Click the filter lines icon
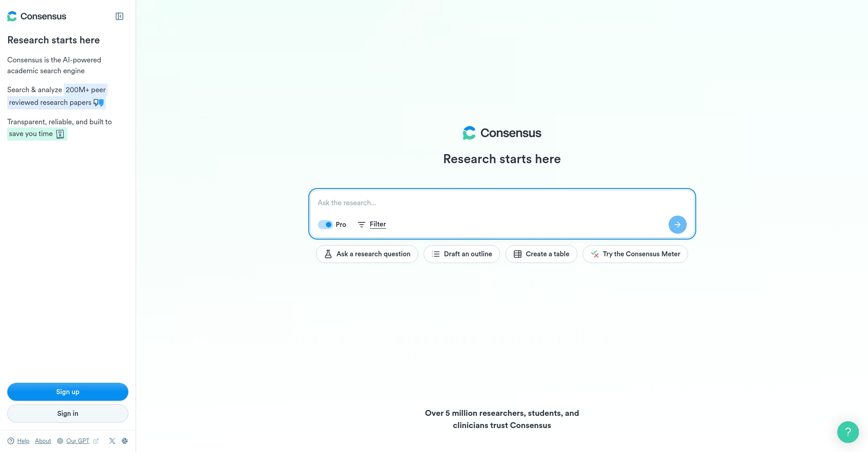The height and width of the screenshot is (452, 868). tap(361, 225)
